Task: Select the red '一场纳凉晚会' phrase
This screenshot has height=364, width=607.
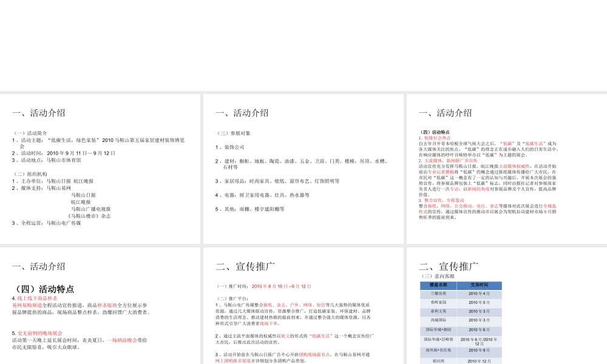Action: click(122, 340)
